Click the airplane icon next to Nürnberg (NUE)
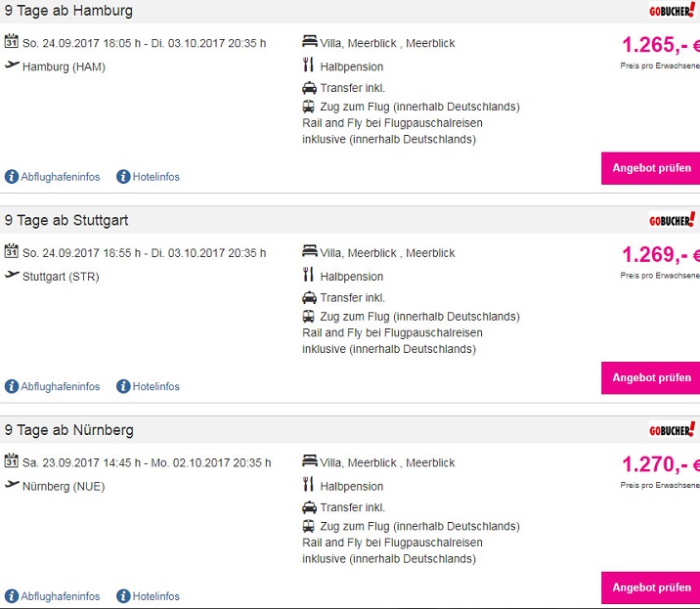Image resolution: width=700 pixels, height=609 pixels. coord(12,485)
